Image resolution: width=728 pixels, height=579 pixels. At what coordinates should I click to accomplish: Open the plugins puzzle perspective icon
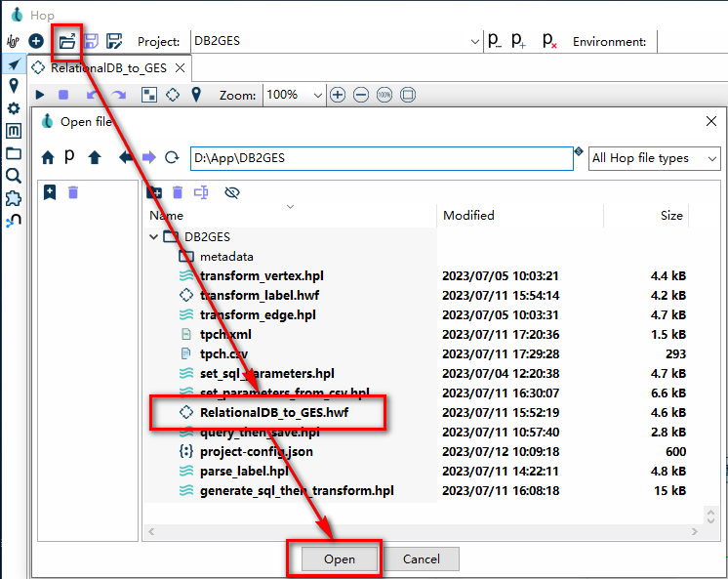click(x=14, y=198)
